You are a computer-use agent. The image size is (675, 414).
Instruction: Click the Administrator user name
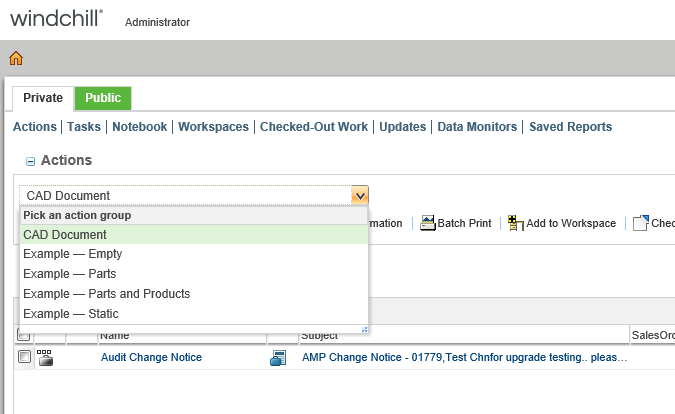tap(157, 22)
